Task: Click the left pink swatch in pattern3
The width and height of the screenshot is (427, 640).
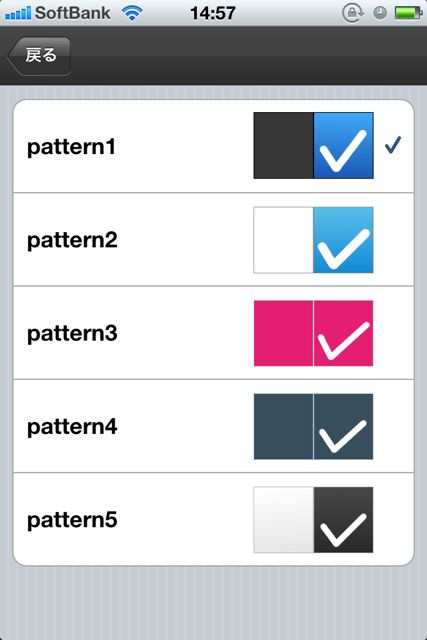Action: coord(283,333)
